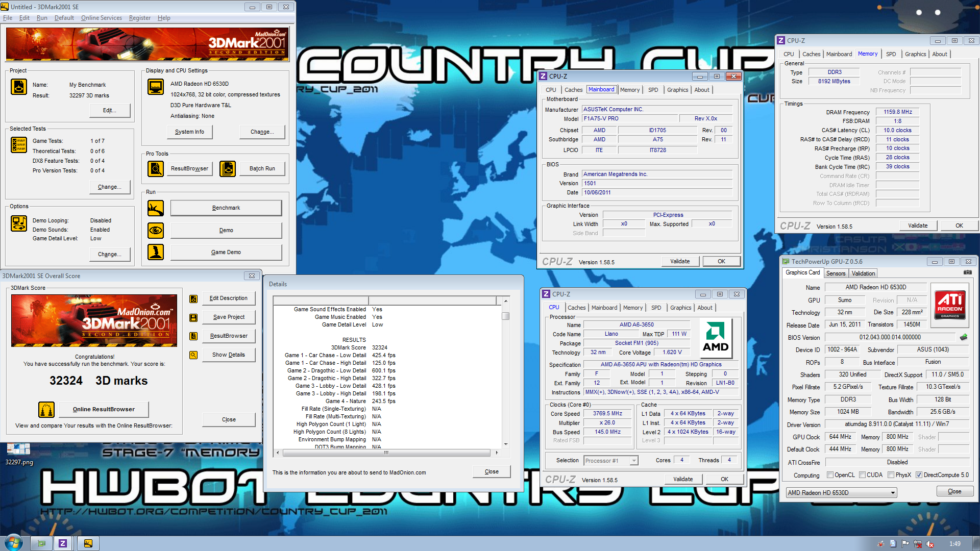Click the Details list vertical scrollbar thumb
The image size is (980, 551).
tap(505, 316)
